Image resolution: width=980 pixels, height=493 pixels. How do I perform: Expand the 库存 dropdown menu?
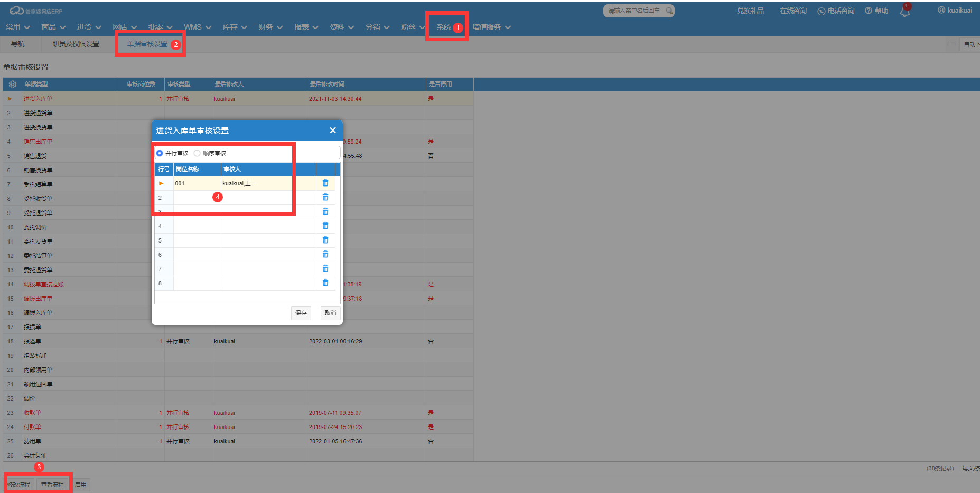[x=235, y=27]
